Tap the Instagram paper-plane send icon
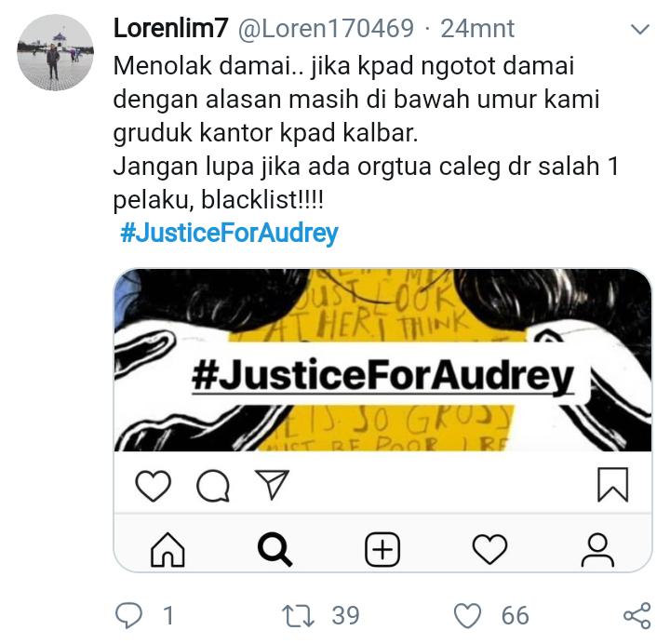This screenshot has height=644, width=670. coord(272,484)
